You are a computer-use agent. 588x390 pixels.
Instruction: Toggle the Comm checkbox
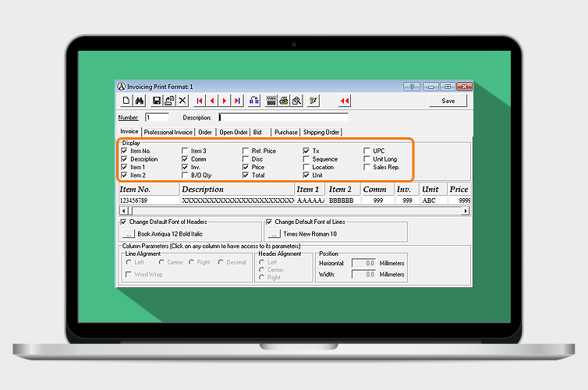click(185, 159)
